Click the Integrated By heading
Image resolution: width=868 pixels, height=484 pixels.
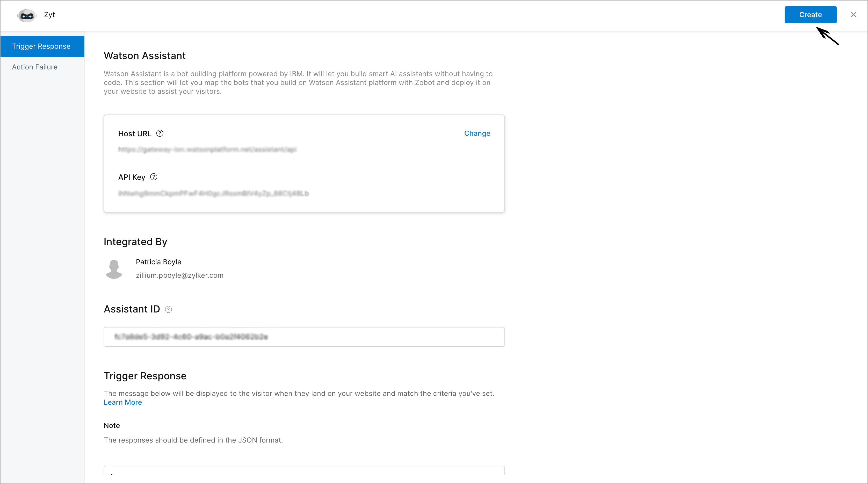click(x=135, y=242)
